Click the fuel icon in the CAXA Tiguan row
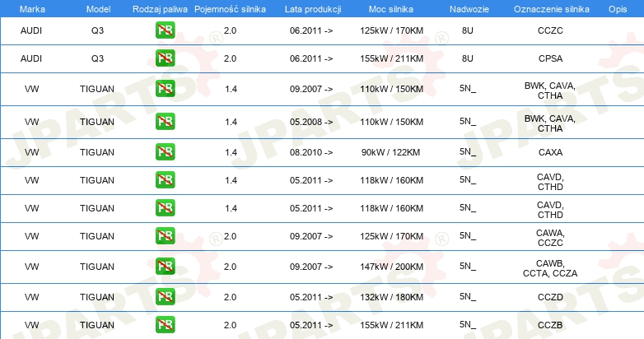Screen dimensions: 644x339 pos(165,152)
